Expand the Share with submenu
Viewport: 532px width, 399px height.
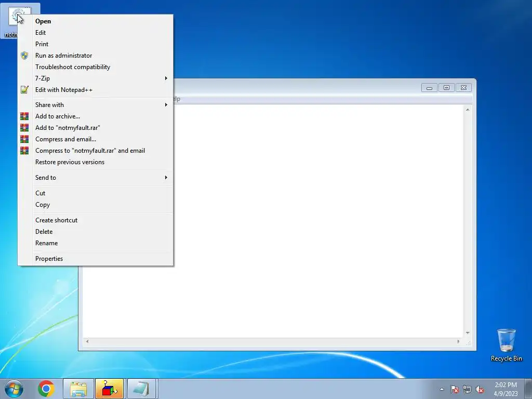(x=96, y=105)
